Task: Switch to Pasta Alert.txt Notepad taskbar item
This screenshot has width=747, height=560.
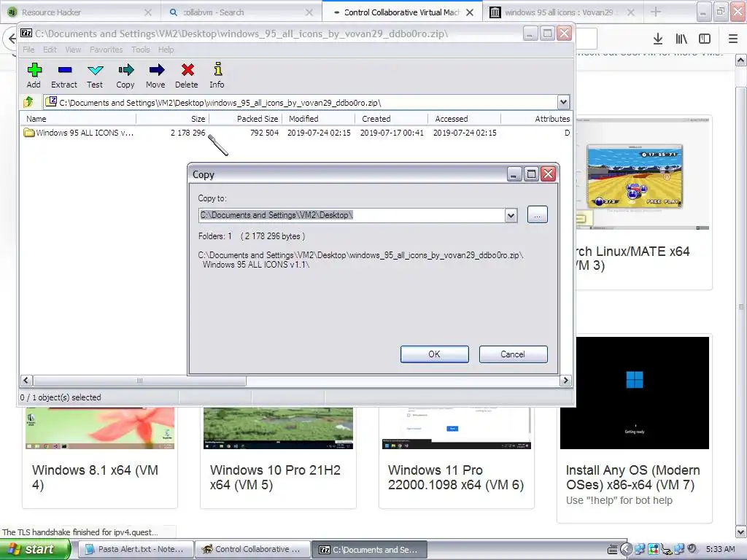Action: point(136,550)
